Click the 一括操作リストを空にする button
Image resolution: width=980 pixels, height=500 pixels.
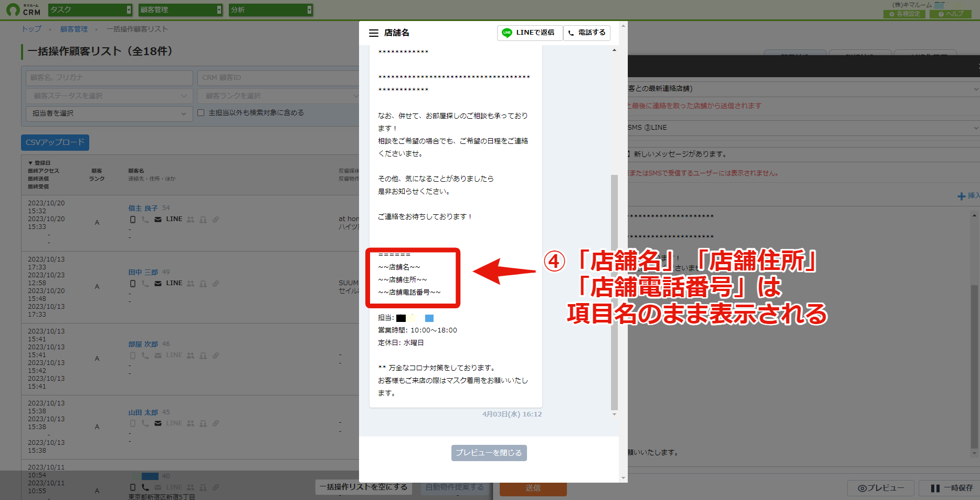(363, 487)
